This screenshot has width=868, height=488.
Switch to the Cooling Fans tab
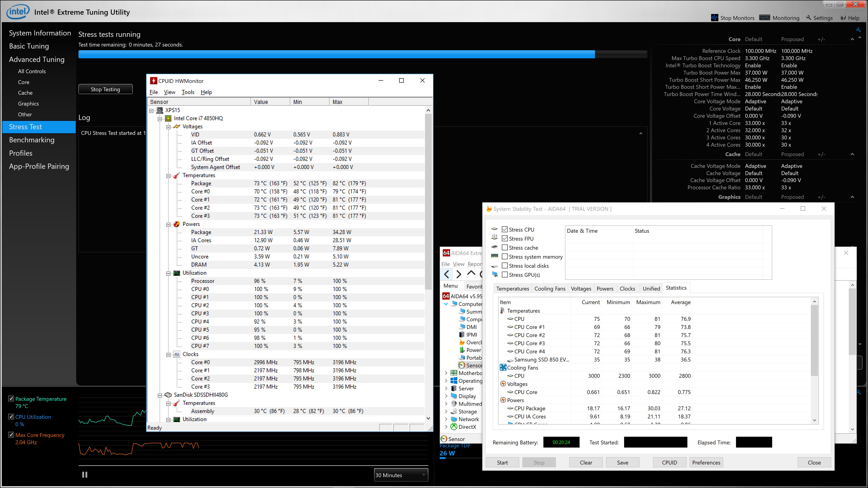click(x=550, y=289)
